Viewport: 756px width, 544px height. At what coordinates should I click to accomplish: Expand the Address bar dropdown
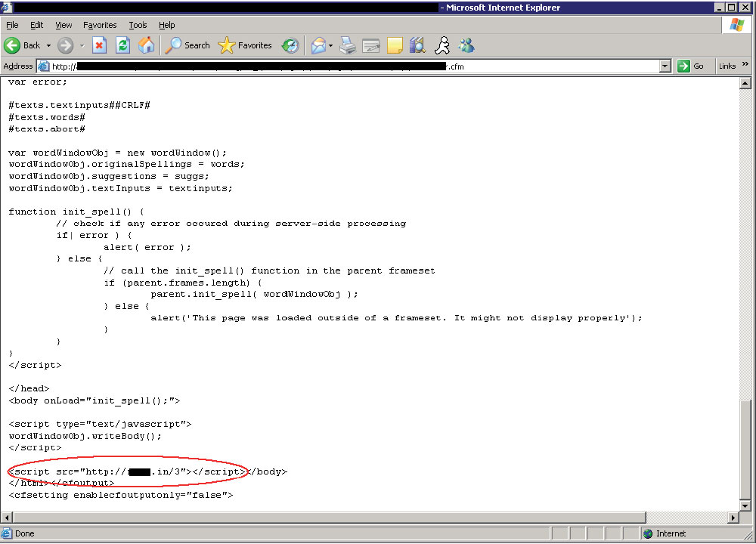[x=665, y=66]
